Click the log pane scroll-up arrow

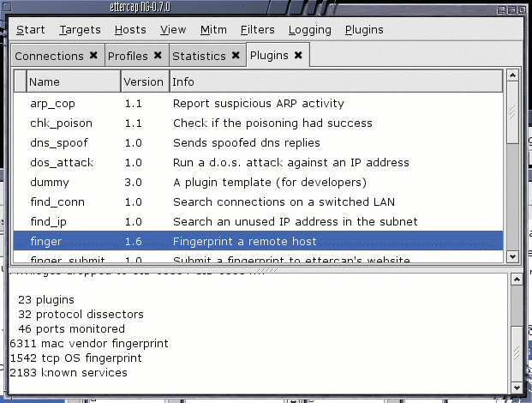point(517,280)
